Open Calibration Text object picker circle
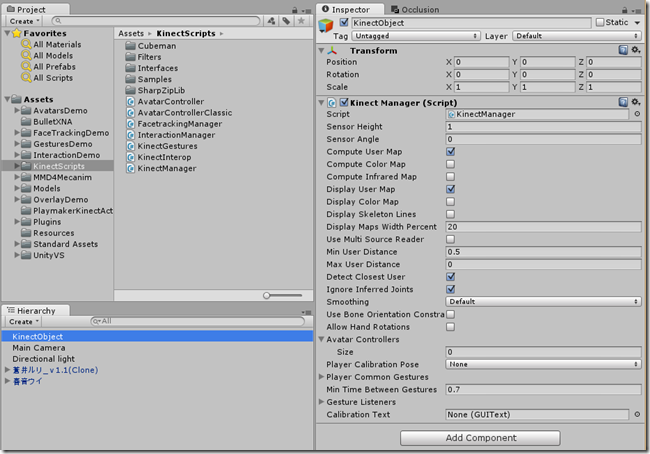This screenshot has width=650, height=454. tap(637, 414)
